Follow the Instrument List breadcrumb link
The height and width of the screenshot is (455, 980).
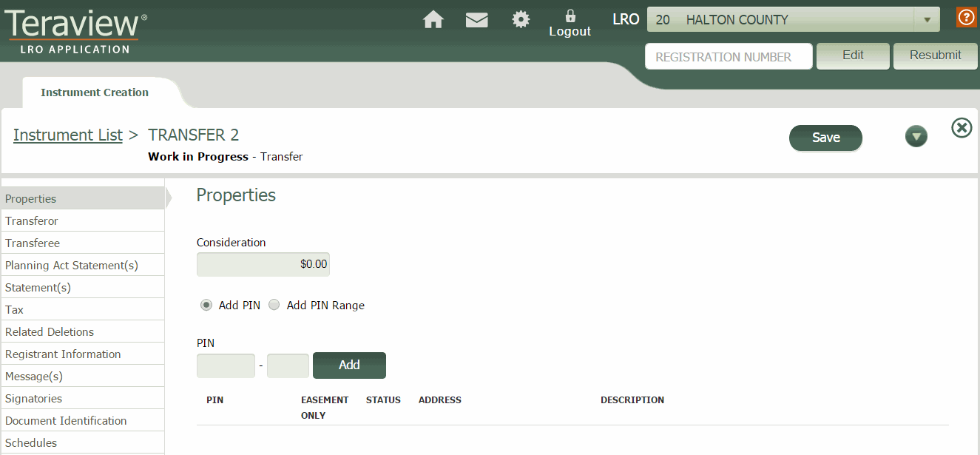click(x=68, y=135)
